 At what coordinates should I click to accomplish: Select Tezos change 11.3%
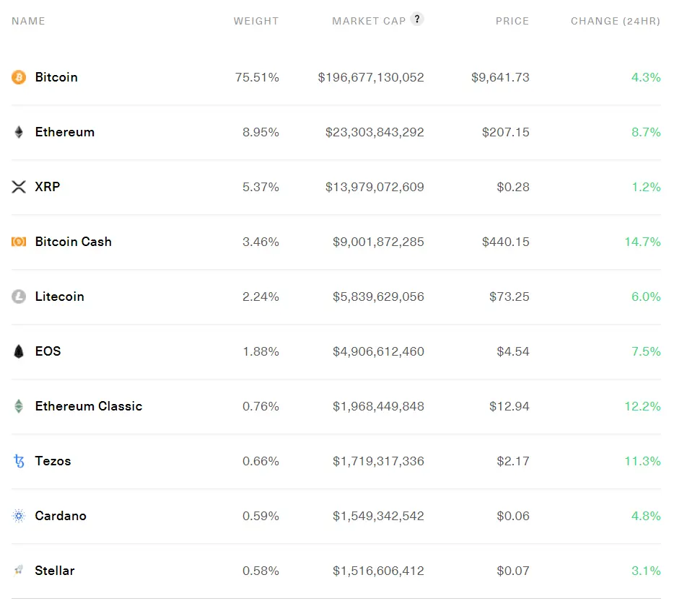[643, 461]
